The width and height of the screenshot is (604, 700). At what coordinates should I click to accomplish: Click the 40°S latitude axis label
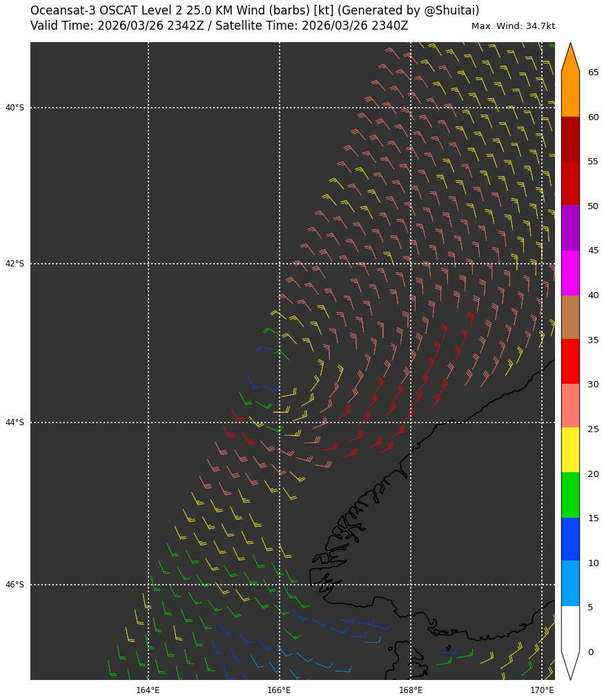click(14, 108)
